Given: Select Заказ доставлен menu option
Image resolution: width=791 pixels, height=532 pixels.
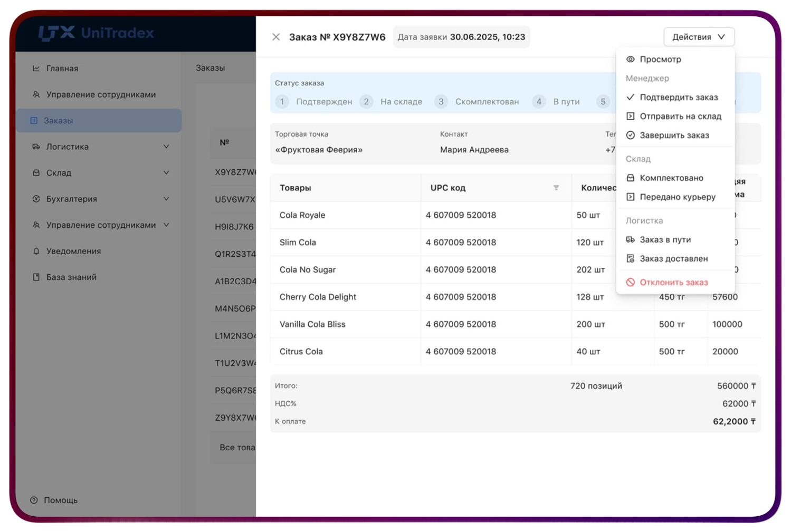Looking at the screenshot, I should pyautogui.click(x=673, y=258).
